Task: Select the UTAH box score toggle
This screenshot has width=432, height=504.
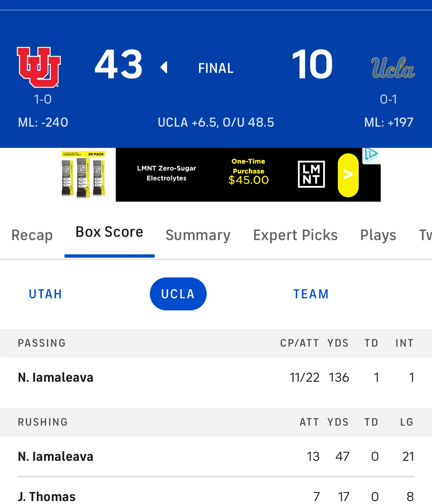Action: [x=45, y=294]
